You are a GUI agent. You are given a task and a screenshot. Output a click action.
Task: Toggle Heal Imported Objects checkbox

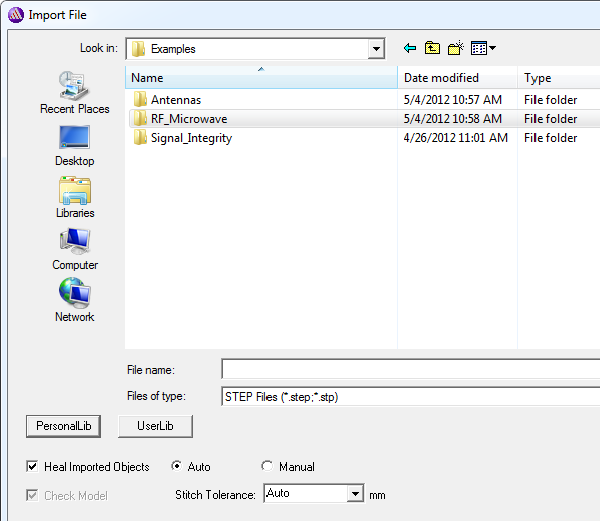point(32,466)
